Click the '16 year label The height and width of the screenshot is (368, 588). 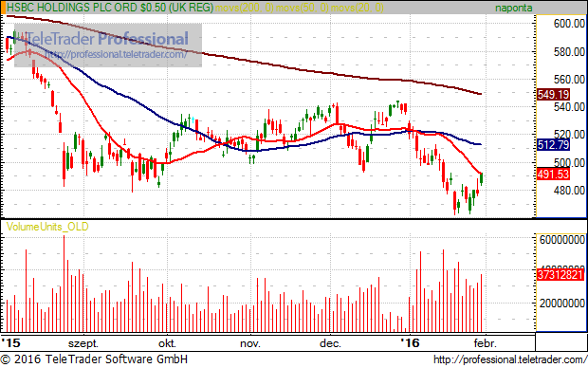[410, 343]
